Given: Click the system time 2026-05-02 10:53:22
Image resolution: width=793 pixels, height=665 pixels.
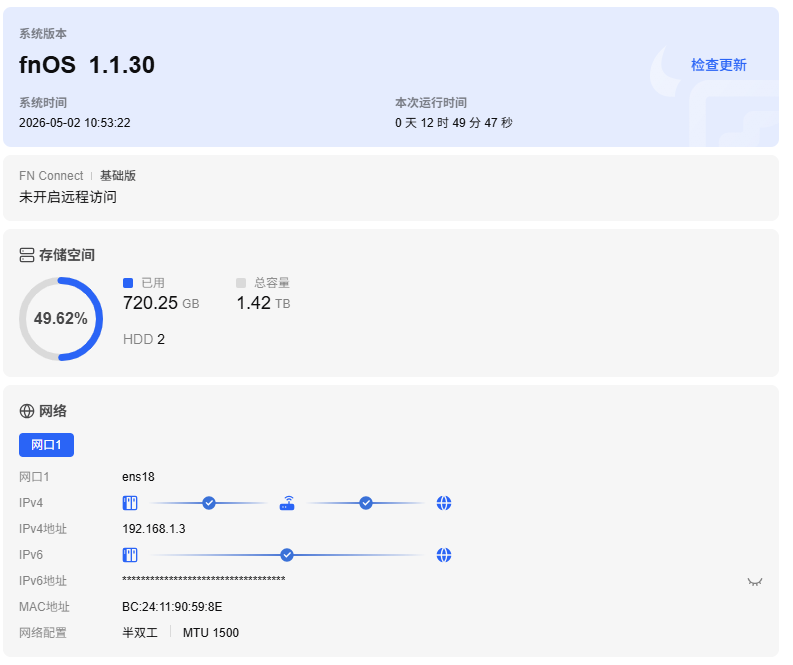Looking at the screenshot, I should tap(74, 123).
